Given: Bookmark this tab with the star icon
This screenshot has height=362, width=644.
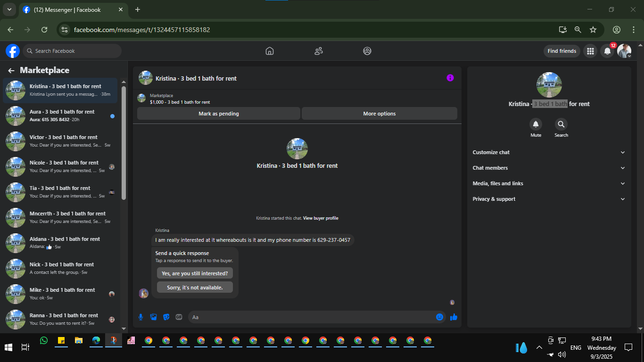Looking at the screenshot, I should tap(593, 30).
